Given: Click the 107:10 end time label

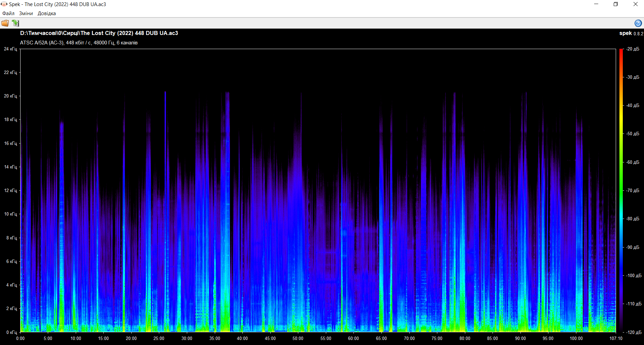Looking at the screenshot, I should pyautogui.click(x=616, y=338).
